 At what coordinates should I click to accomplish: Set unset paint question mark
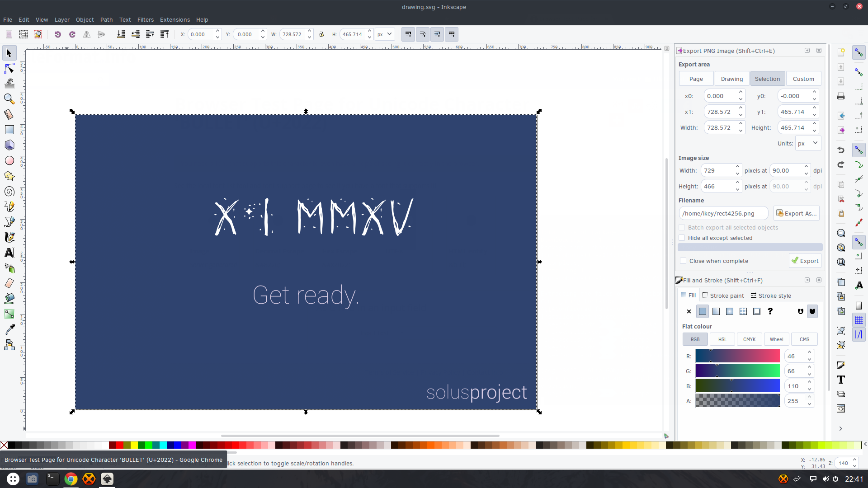(x=770, y=311)
